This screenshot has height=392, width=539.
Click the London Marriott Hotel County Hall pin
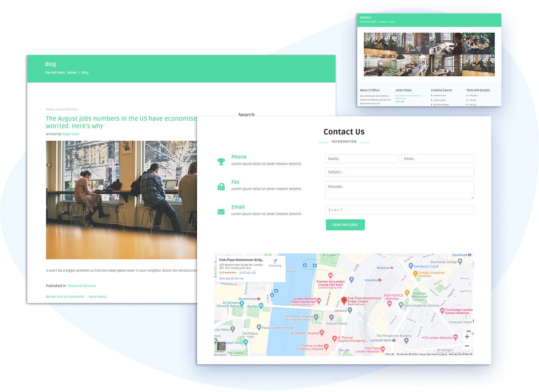click(319, 301)
